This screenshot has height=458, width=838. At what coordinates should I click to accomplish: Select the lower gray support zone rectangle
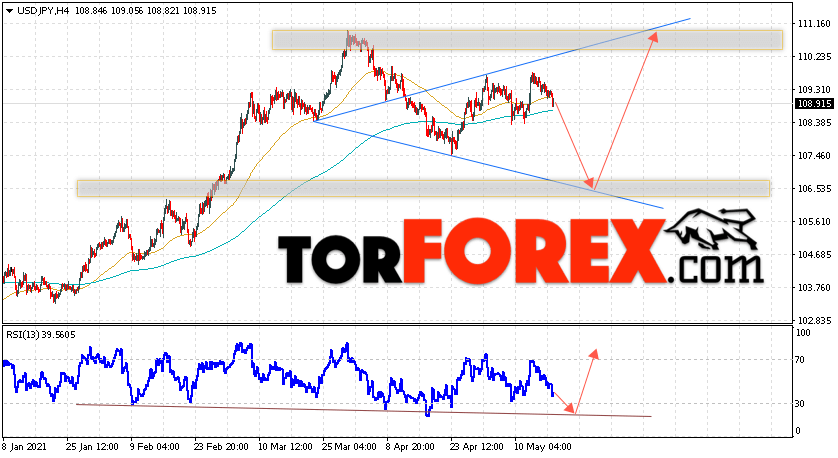click(423, 189)
